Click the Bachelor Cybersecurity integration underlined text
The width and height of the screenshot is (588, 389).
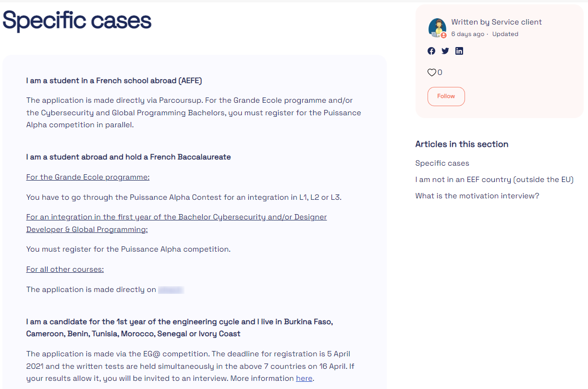tap(176, 217)
